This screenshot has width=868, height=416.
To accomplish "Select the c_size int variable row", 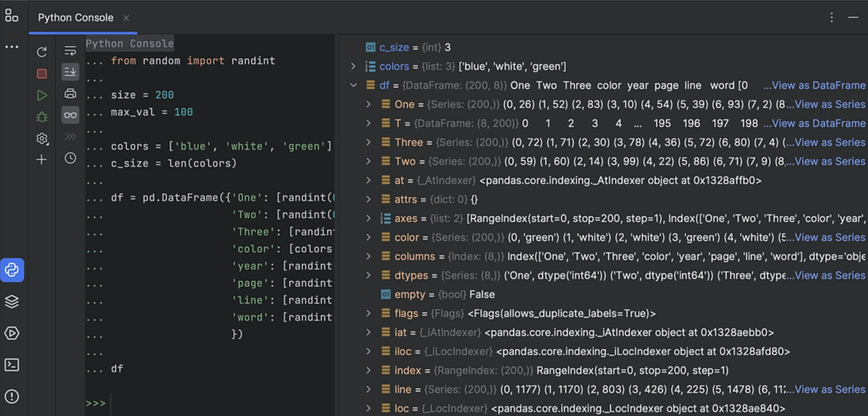I will coord(604,47).
